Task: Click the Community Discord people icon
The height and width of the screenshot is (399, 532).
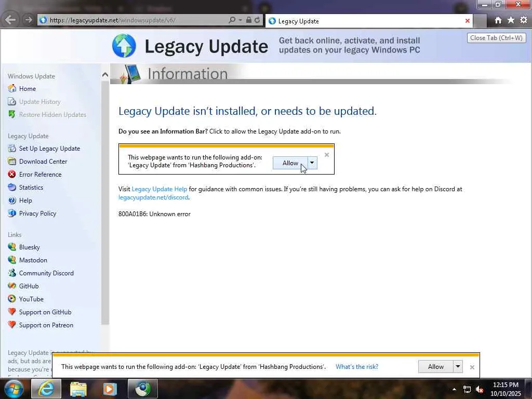Action: tap(12, 273)
